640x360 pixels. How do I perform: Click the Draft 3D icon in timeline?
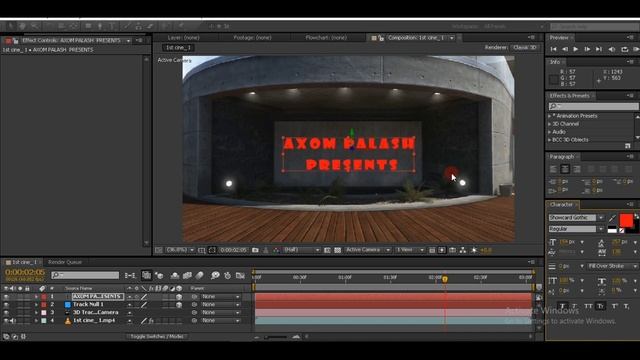click(x=159, y=276)
